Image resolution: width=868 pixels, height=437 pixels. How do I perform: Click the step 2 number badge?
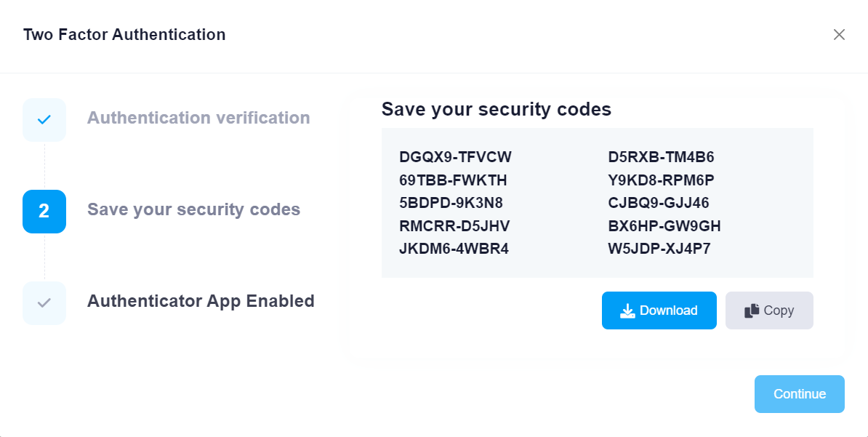click(44, 211)
